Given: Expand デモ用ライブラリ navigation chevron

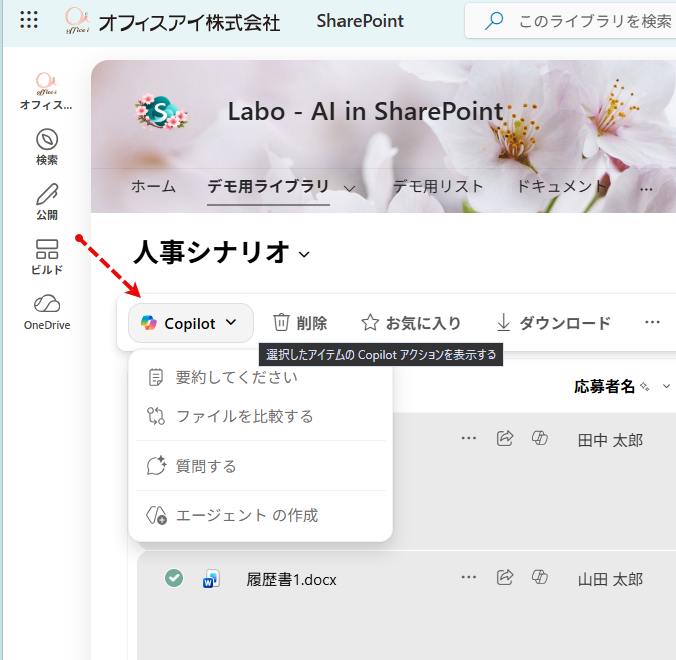Looking at the screenshot, I should (x=350, y=188).
